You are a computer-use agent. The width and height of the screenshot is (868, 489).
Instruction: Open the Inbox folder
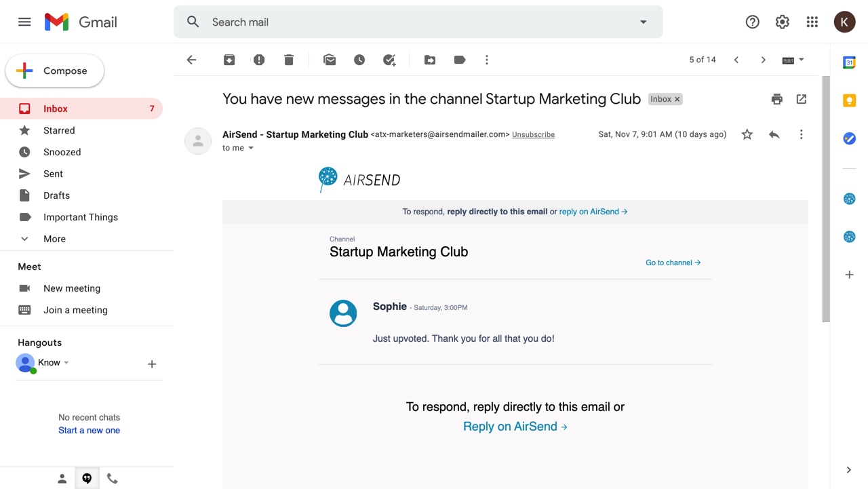[81, 109]
